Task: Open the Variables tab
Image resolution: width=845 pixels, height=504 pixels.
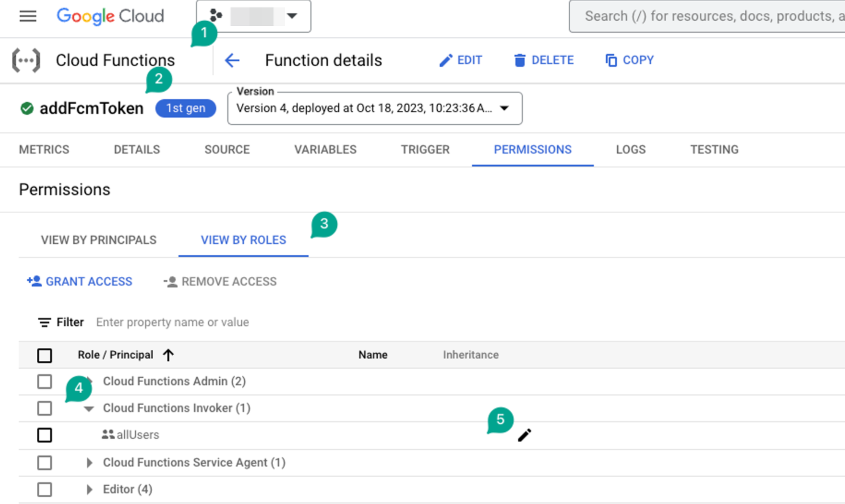Action: [x=325, y=150]
